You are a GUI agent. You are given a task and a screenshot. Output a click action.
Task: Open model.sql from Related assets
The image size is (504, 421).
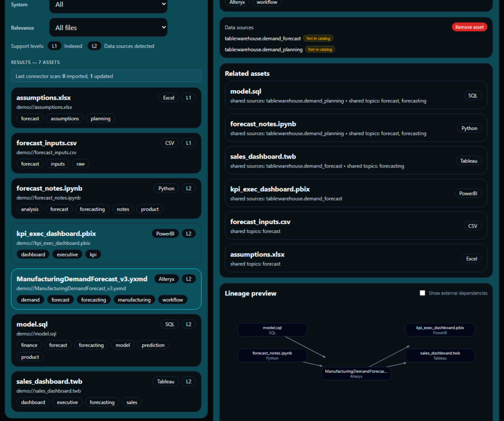356,96
